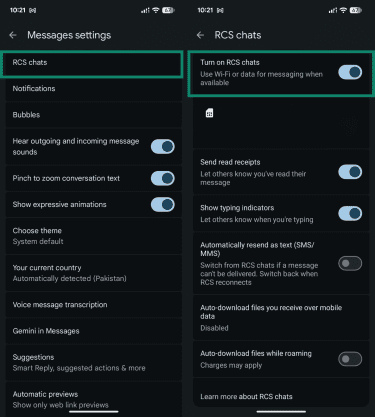
Task: Enable Automatically resend as text switch
Action: click(x=350, y=263)
